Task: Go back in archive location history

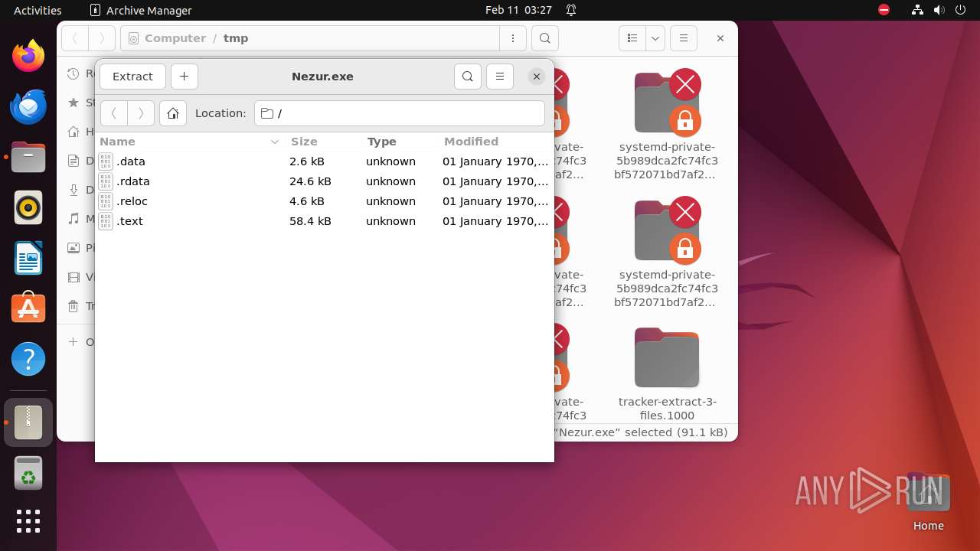Action: tap(114, 113)
